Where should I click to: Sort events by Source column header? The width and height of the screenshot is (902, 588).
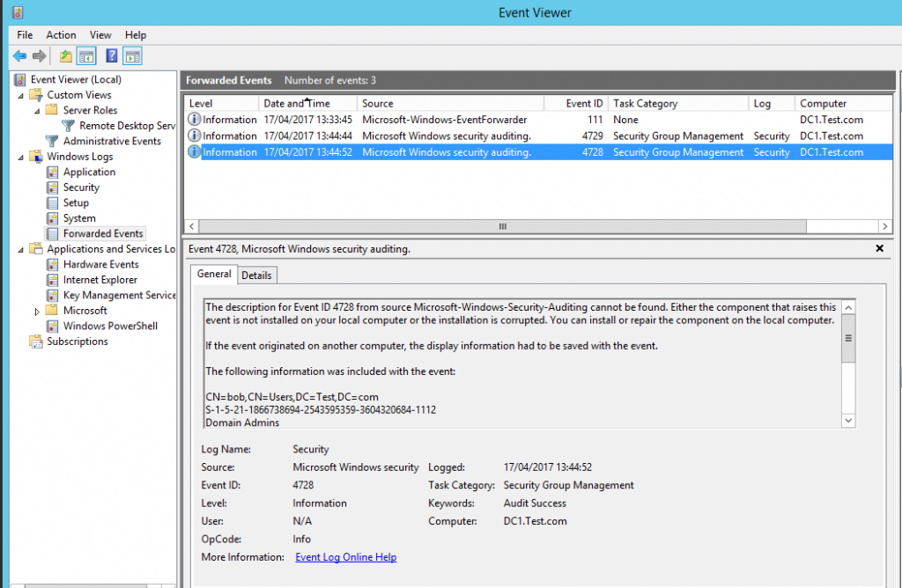[x=450, y=104]
